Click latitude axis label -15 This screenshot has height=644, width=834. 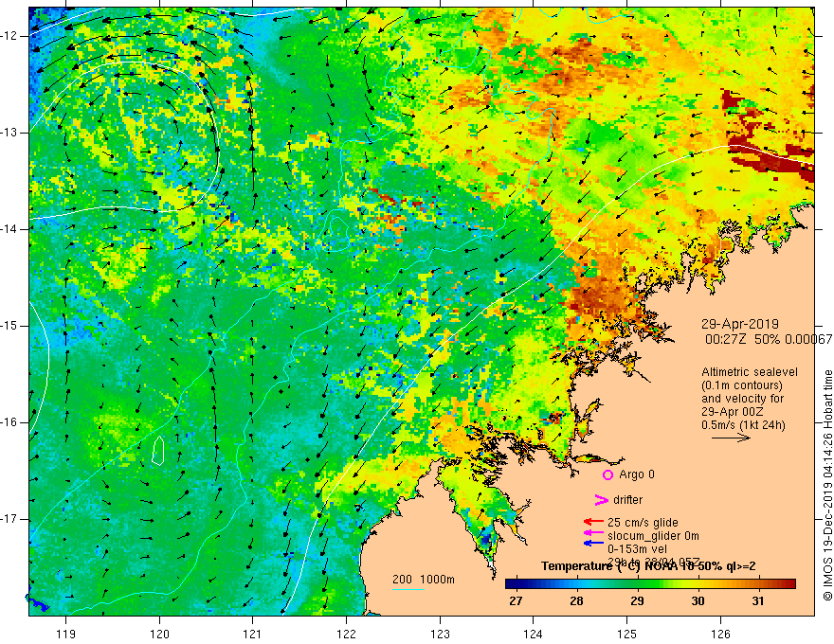11,326
